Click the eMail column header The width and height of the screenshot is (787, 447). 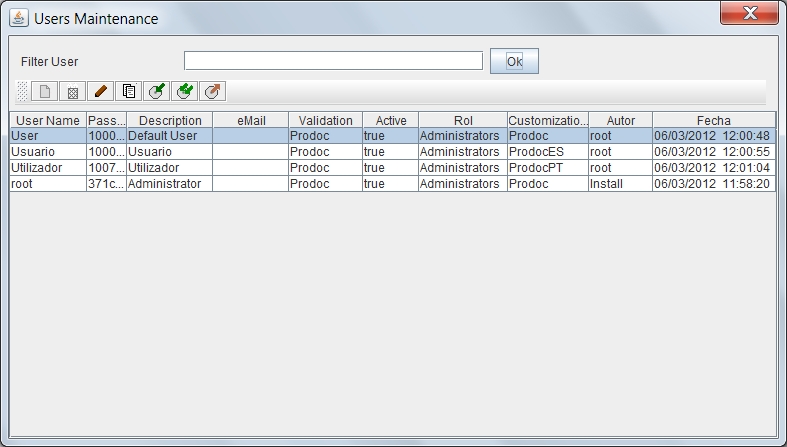[x=251, y=120]
